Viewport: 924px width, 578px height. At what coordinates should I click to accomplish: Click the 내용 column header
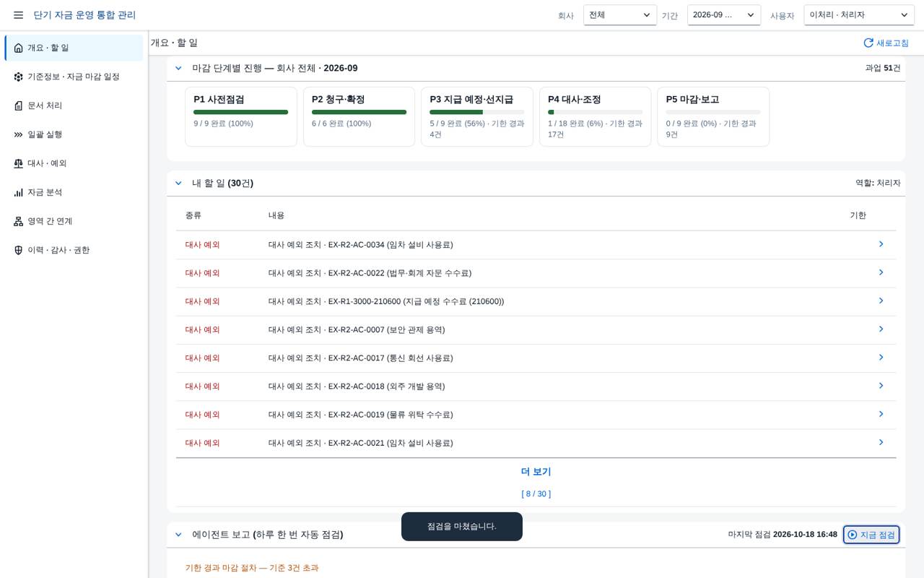tap(276, 215)
